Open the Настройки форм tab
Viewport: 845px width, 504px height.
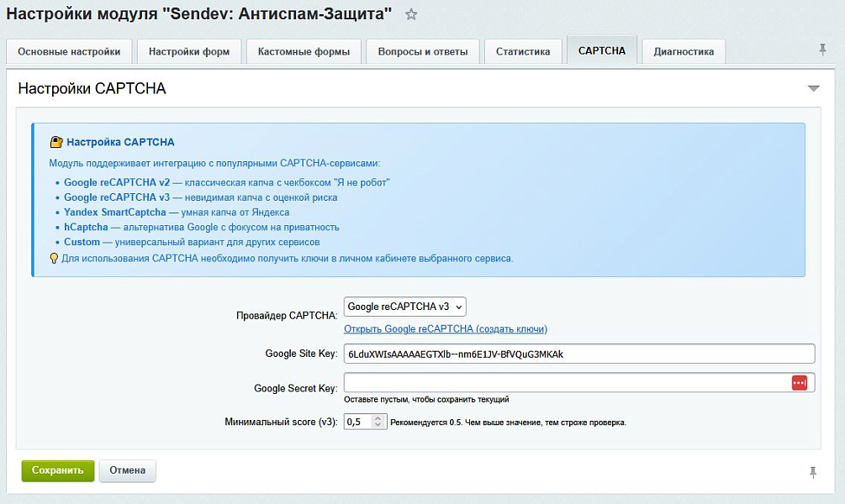(189, 51)
